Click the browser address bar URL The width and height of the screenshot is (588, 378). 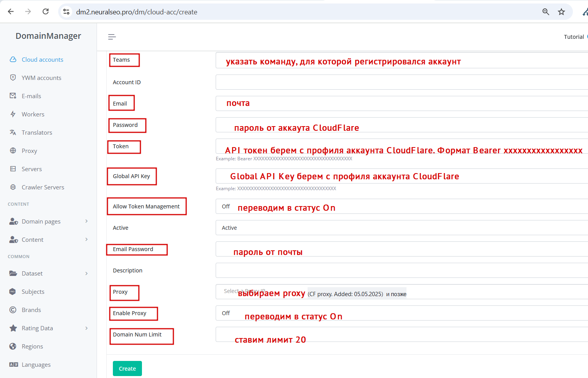click(137, 12)
